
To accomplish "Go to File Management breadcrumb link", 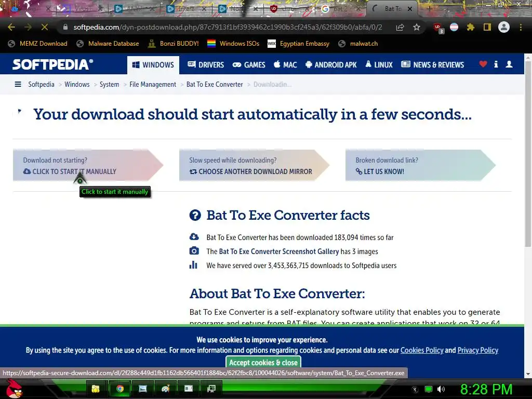I will (x=153, y=84).
